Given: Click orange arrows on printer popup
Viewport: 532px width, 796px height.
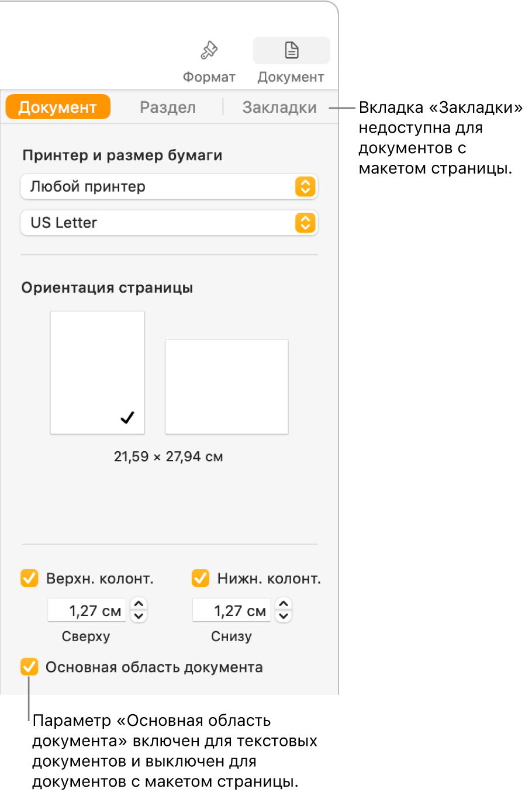Looking at the screenshot, I should (x=305, y=186).
